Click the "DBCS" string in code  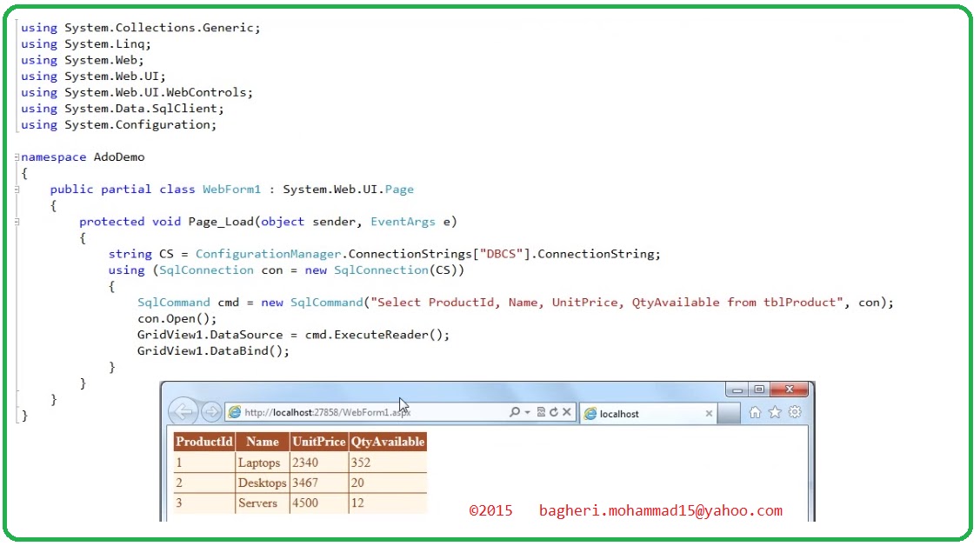click(x=501, y=254)
